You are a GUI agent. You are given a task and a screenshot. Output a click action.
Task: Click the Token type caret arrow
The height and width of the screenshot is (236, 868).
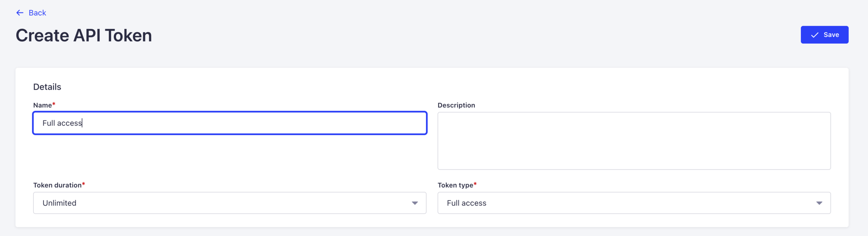click(819, 203)
